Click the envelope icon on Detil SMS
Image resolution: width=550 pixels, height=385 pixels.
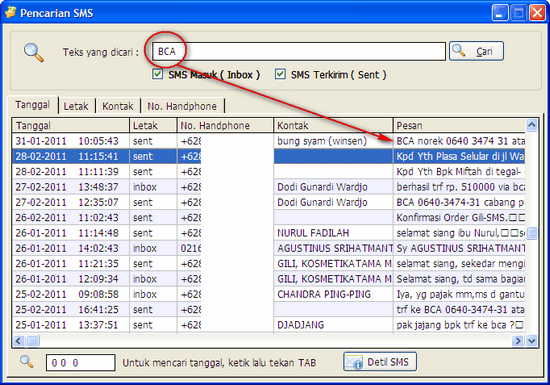pos(354,362)
